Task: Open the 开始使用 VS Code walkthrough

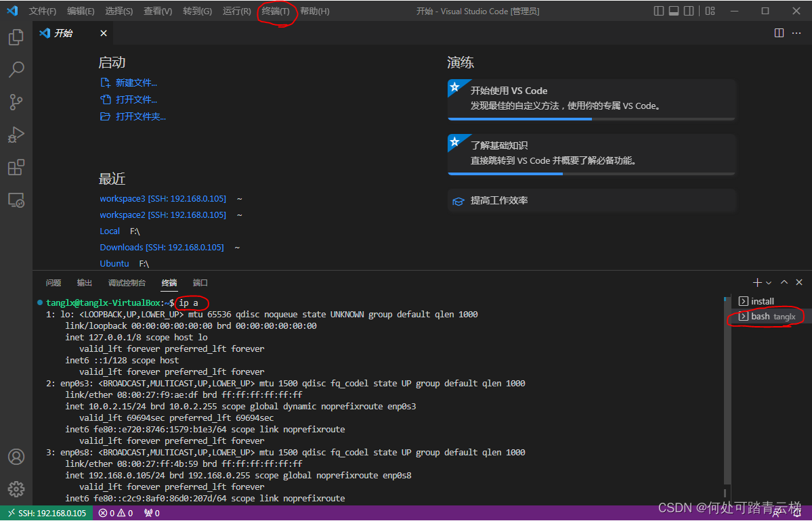Action: (x=591, y=100)
